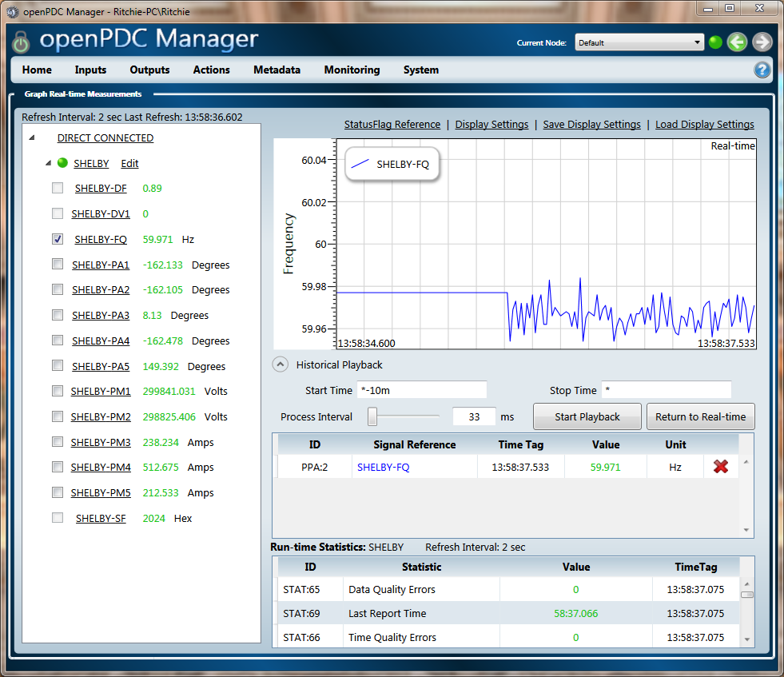The height and width of the screenshot is (677, 784).
Task: Click the green SHELBY device status dot
Action: [62, 163]
